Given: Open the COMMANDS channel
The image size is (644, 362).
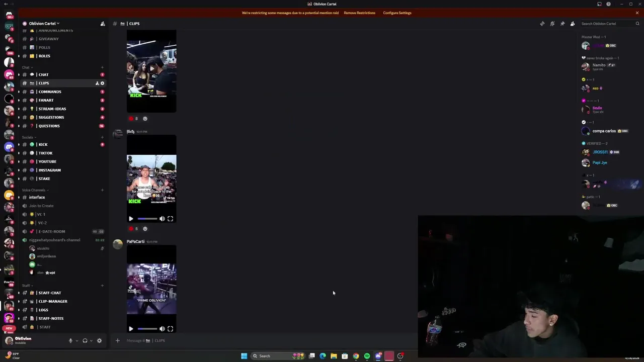Looking at the screenshot, I should point(63,92).
